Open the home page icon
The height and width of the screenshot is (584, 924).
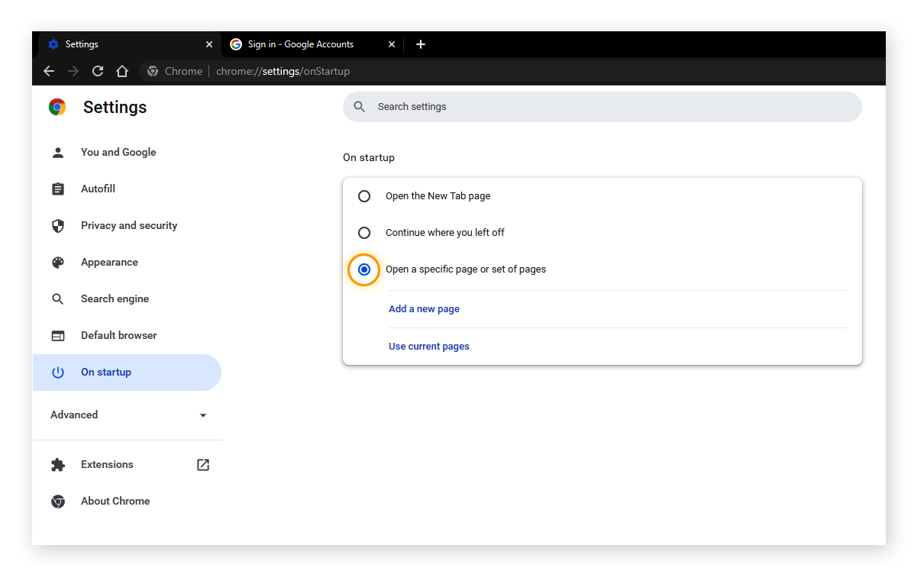pos(122,71)
